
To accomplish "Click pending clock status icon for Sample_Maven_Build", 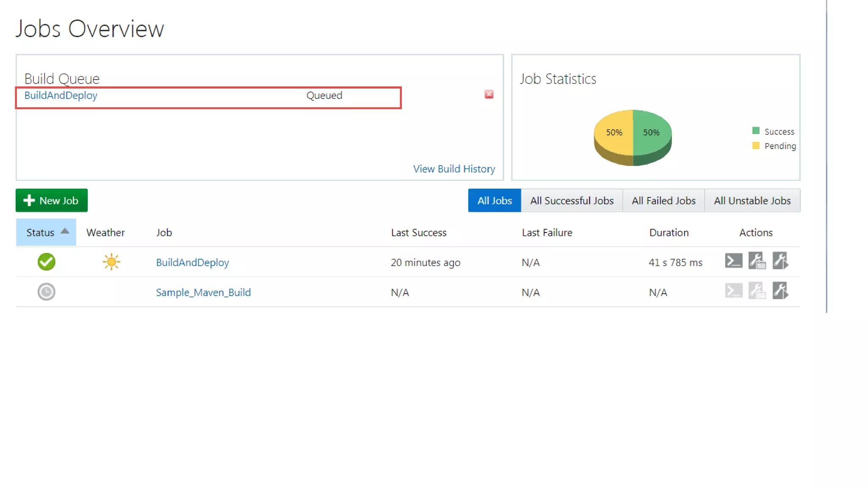I will [x=46, y=292].
